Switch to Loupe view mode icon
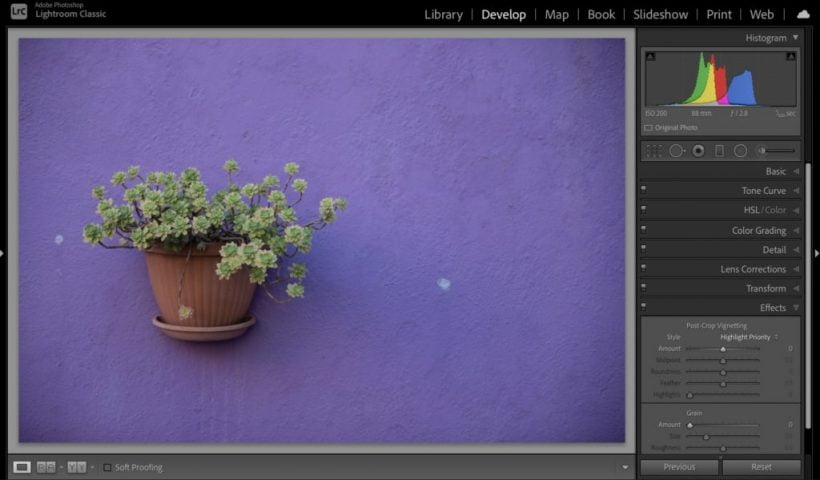This screenshot has height=480, width=820. click(22, 467)
